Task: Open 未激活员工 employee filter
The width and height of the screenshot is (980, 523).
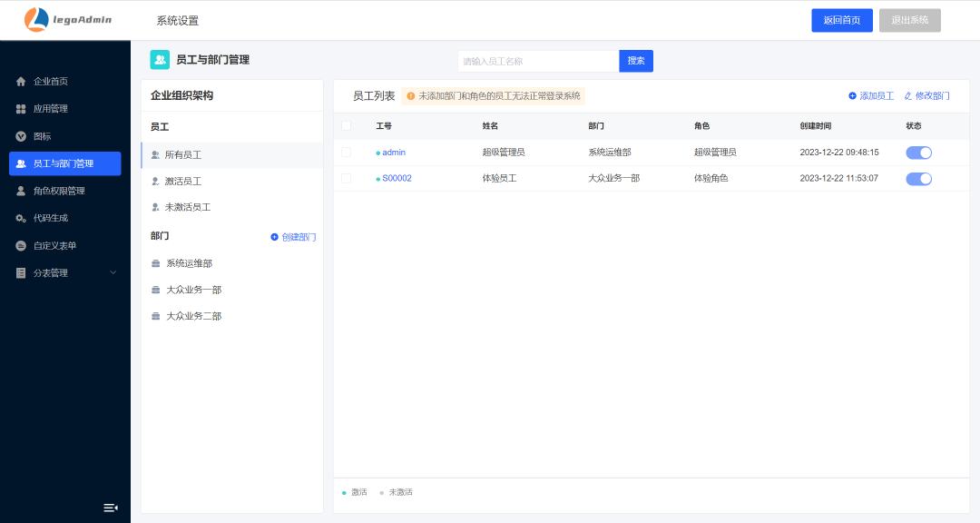Action: point(187,208)
